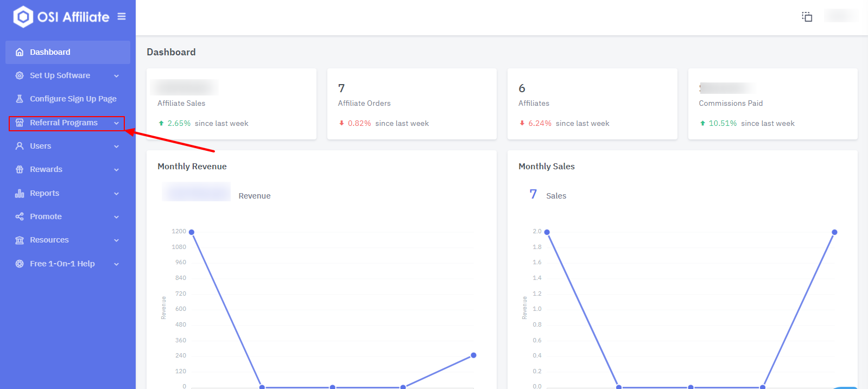Click the 1200 point on Monthly Revenue chart
The height and width of the screenshot is (389, 868).
click(x=192, y=232)
